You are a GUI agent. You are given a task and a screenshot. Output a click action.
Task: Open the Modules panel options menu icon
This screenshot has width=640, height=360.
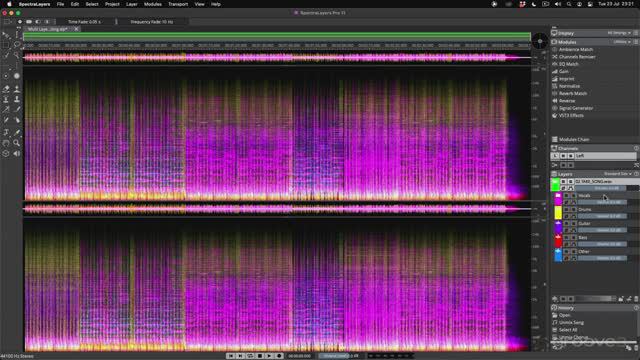(636, 42)
